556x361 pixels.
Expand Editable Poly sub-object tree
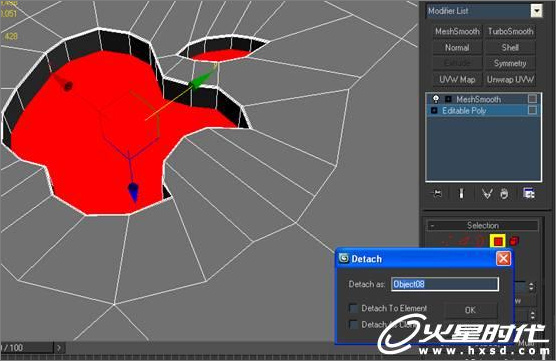point(434,111)
